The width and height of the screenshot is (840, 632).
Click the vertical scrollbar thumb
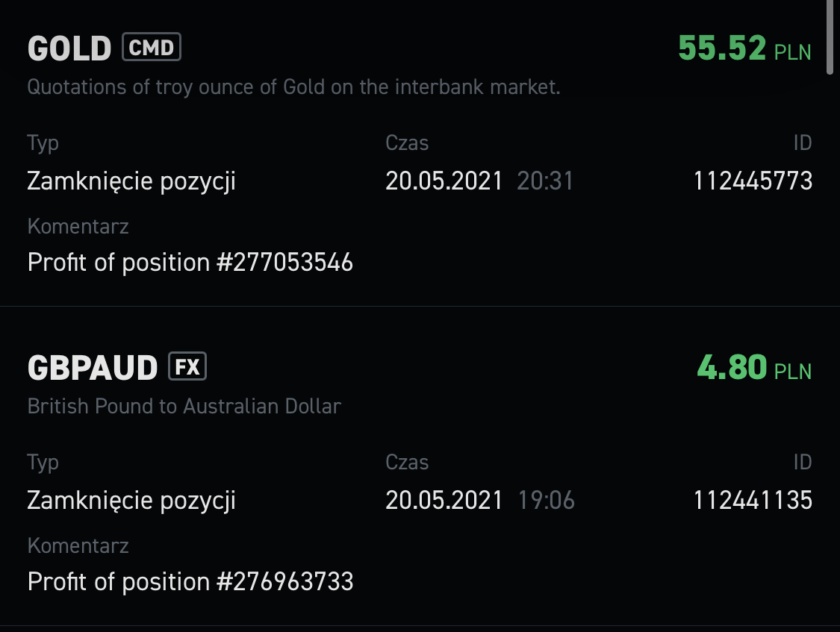pos(830,37)
